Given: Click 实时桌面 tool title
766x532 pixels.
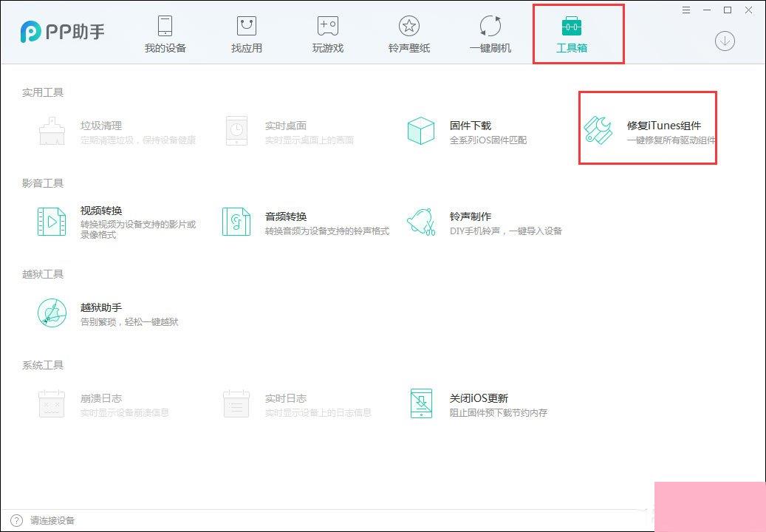Looking at the screenshot, I should [286, 126].
